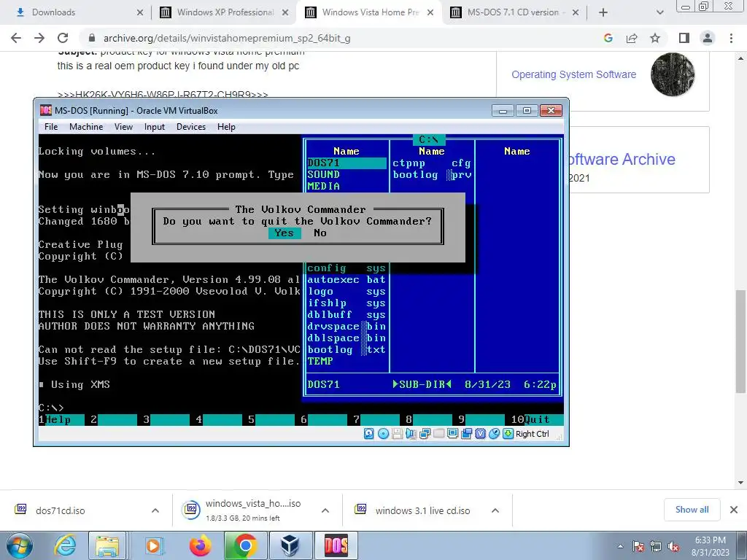Go back in Chrome
This screenshot has width=747, height=560.
16,38
